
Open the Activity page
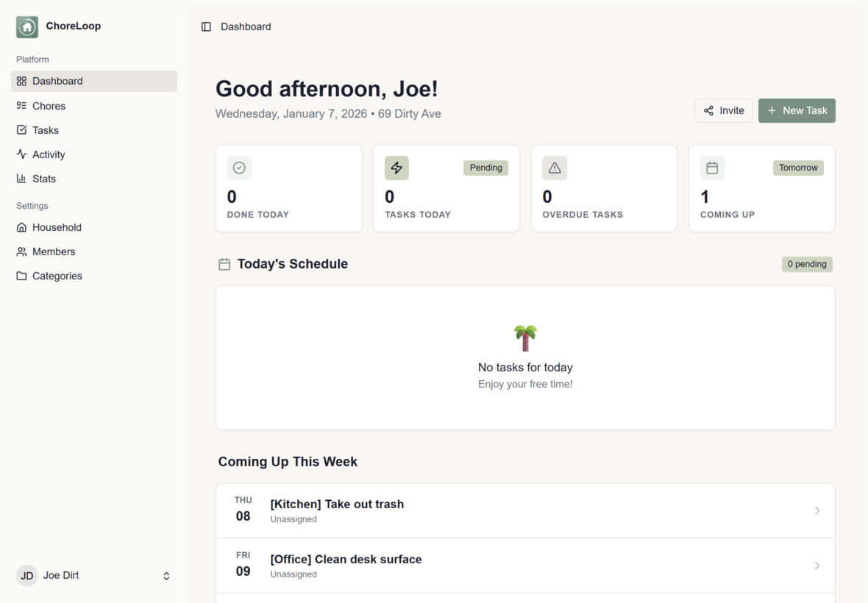[x=94, y=154]
